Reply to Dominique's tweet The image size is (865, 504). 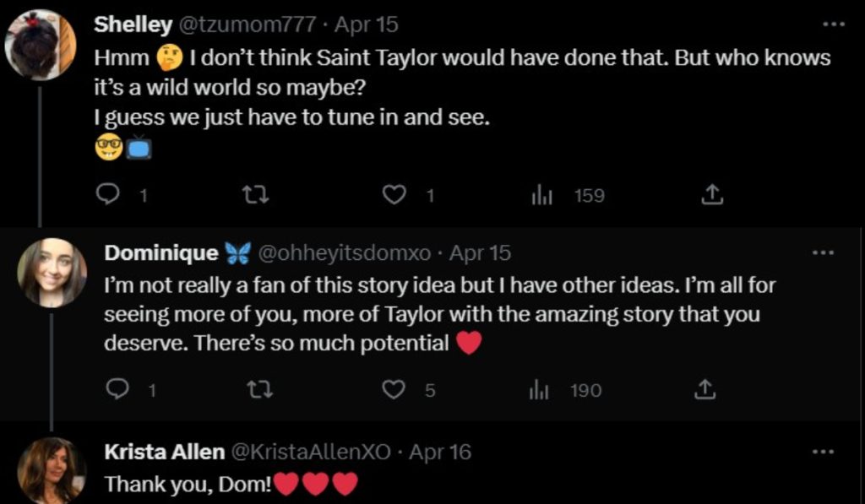pos(117,389)
